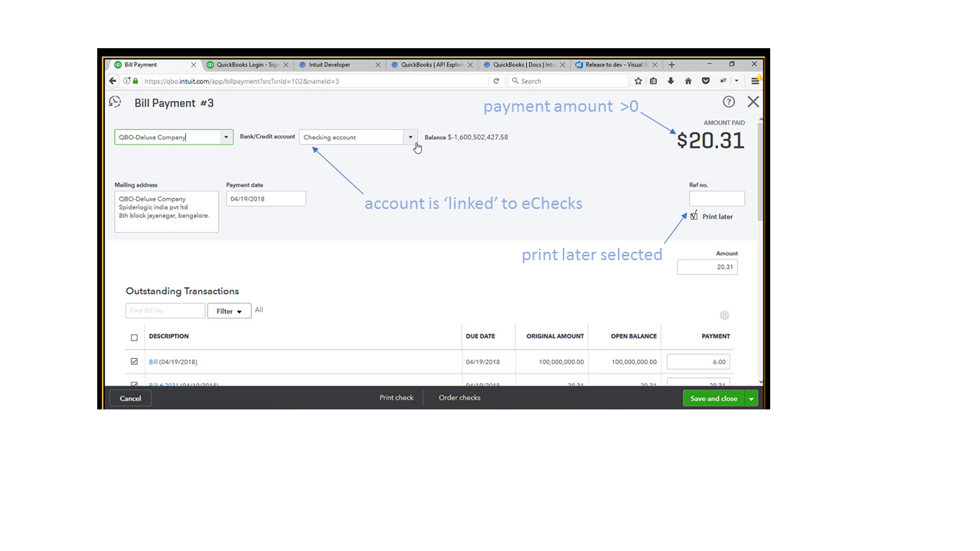Click Save and close button
This screenshot has width=980, height=551.
pos(714,398)
